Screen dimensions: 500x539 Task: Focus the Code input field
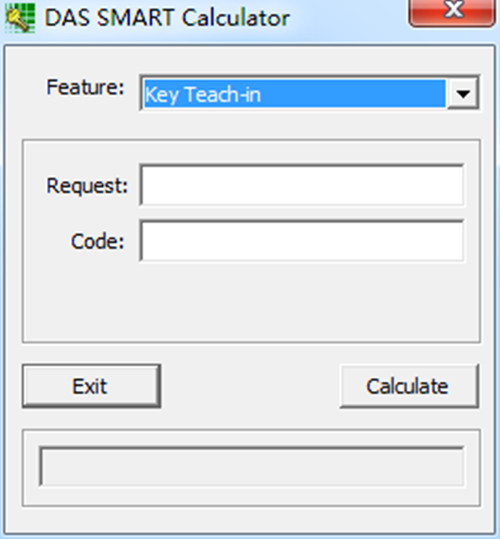coord(302,241)
